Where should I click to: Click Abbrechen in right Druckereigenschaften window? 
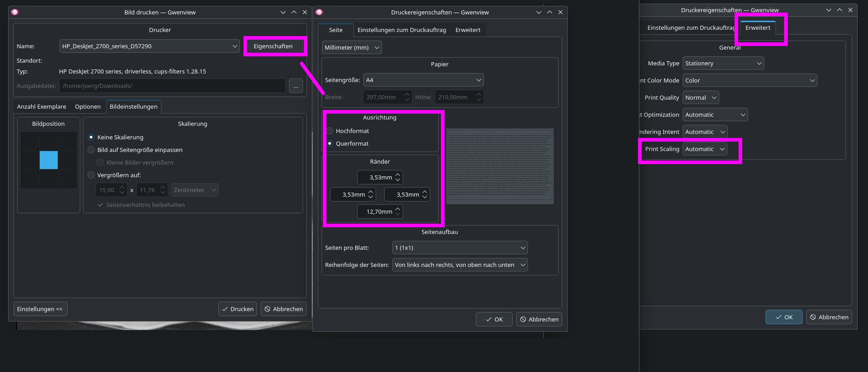829,317
